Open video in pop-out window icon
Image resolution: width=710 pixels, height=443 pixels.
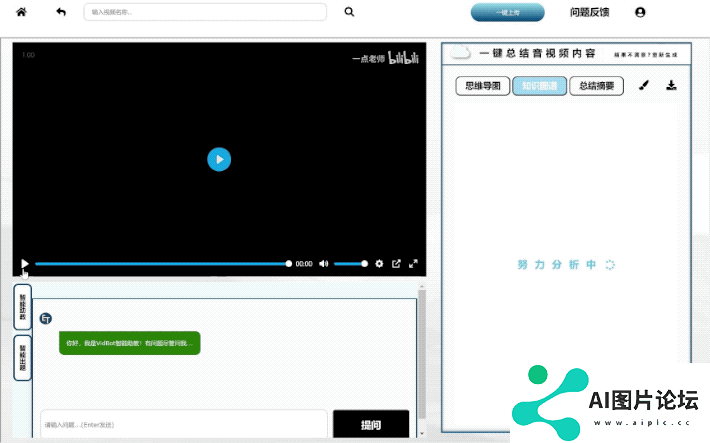[396, 264]
